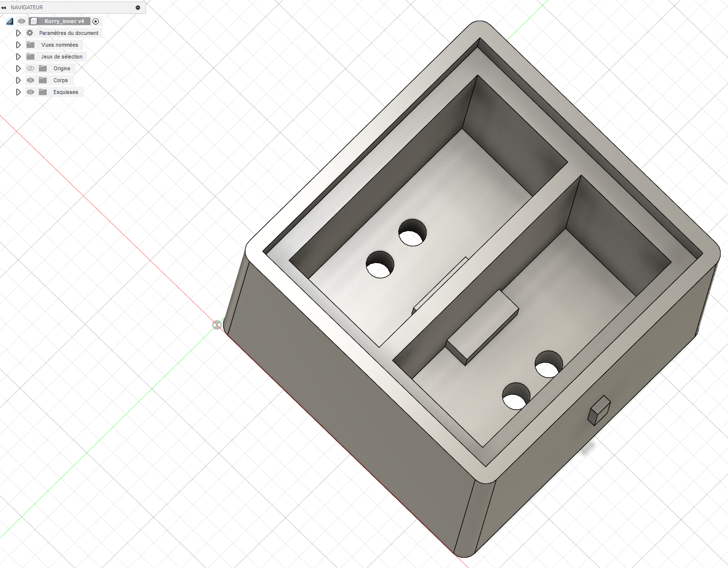
Task: Click the folder icon beside Origine
Action: coord(43,68)
